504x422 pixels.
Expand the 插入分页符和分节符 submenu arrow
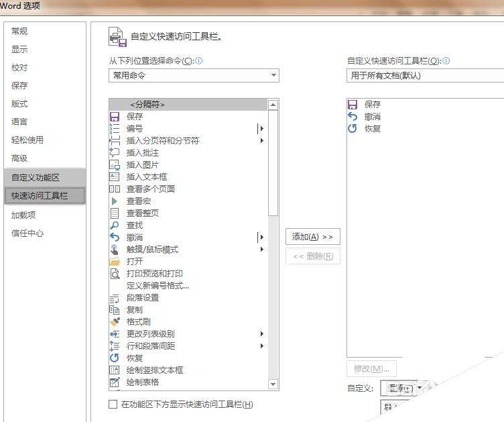(262, 141)
